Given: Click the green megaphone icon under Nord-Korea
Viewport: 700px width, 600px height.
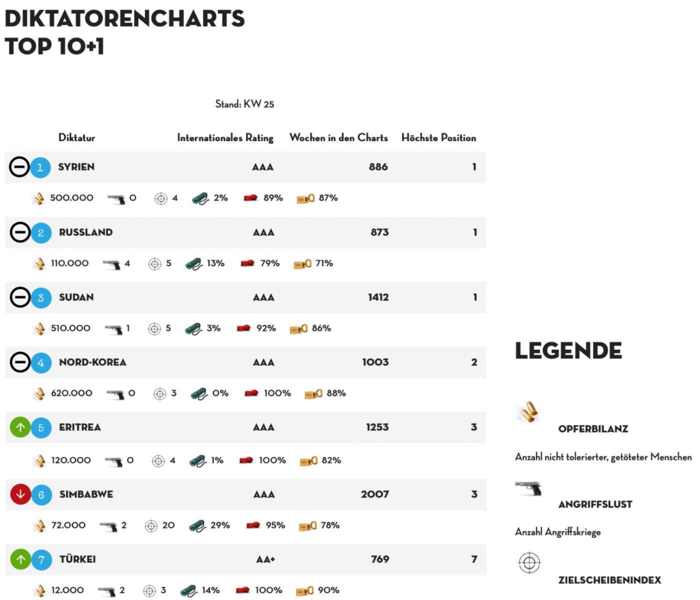Looking at the screenshot, I should tap(199, 394).
